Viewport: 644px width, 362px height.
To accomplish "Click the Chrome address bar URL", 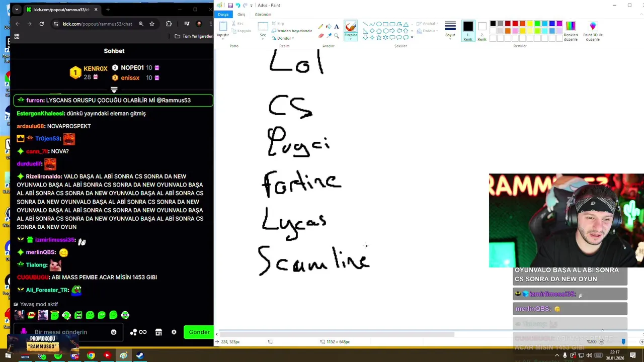I will click(x=97, y=24).
